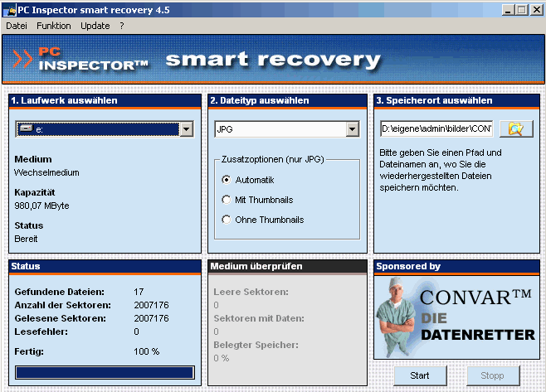
Task: Click the 'Gefundene Dateien:' label
Action: [x=59, y=292]
